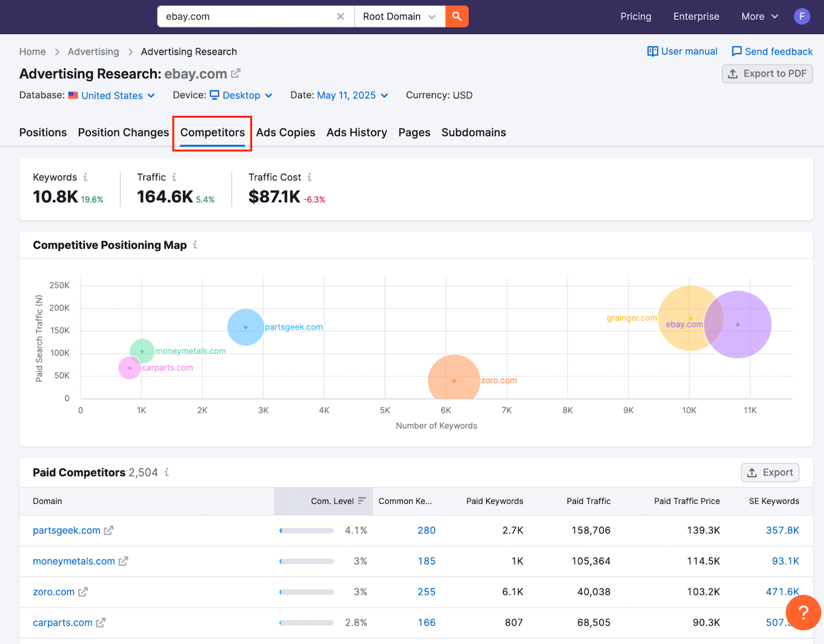Click the Keywords info icon
The width and height of the screenshot is (824, 644).
pyautogui.click(x=85, y=177)
